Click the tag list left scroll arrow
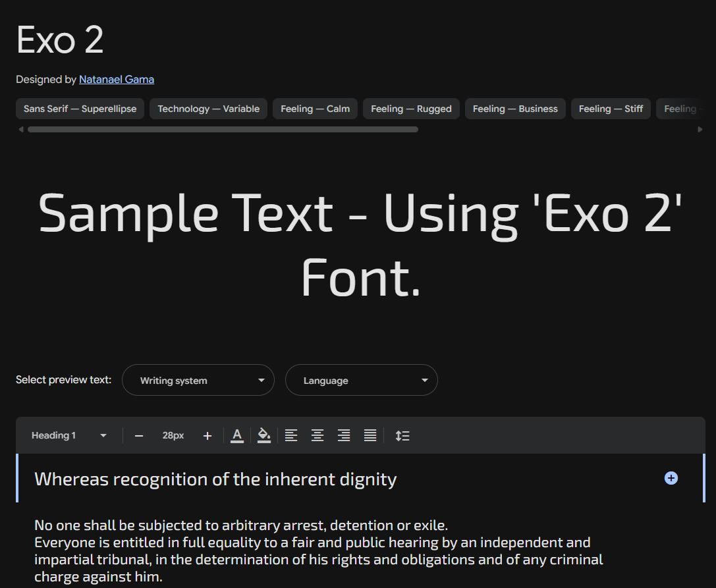This screenshot has width=716, height=588. [x=21, y=130]
